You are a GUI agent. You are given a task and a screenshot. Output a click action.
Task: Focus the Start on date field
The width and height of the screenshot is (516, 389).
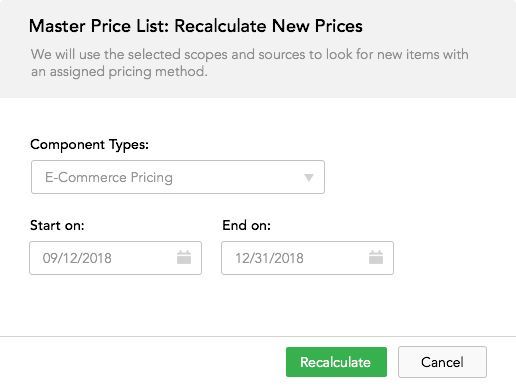pyautogui.click(x=115, y=258)
